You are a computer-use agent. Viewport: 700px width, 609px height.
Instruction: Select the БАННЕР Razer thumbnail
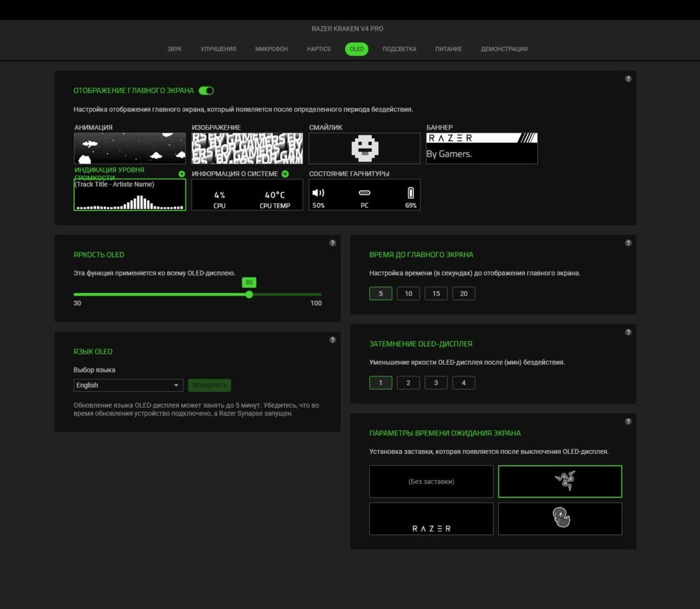coord(481,148)
